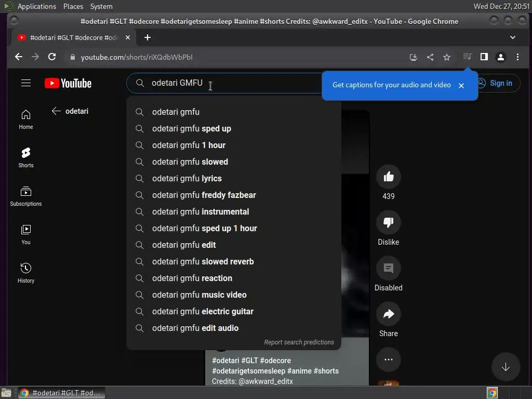Open the media control icon in Chrome toolbar
This screenshot has height=399, width=532.
coord(467,56)
